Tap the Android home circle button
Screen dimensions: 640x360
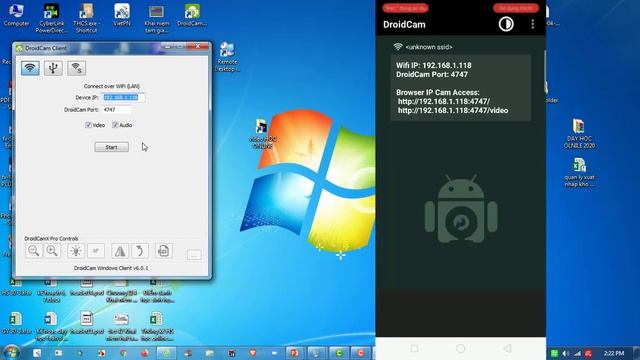pyautogui.click(x=461, y=348)
